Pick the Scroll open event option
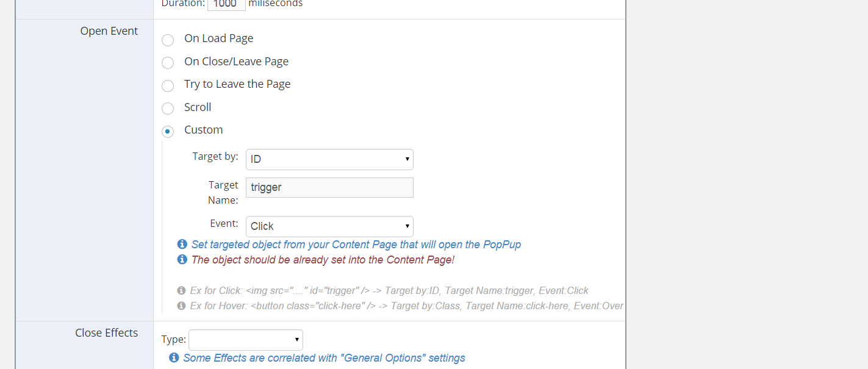 click(168, 109)
